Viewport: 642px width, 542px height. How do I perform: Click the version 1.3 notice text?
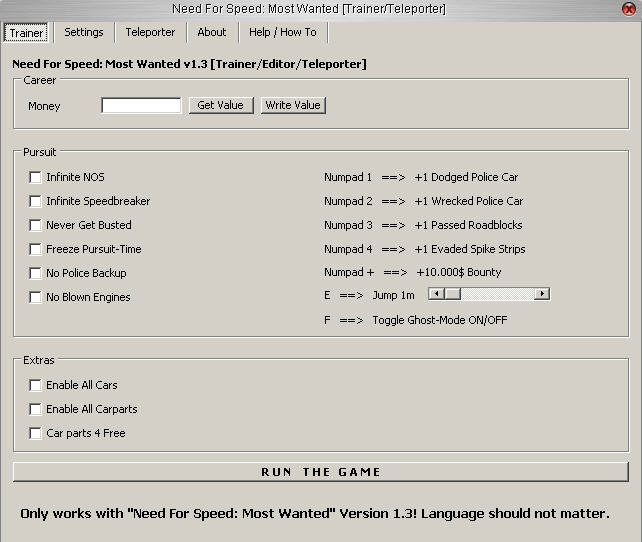coord(315,514)
